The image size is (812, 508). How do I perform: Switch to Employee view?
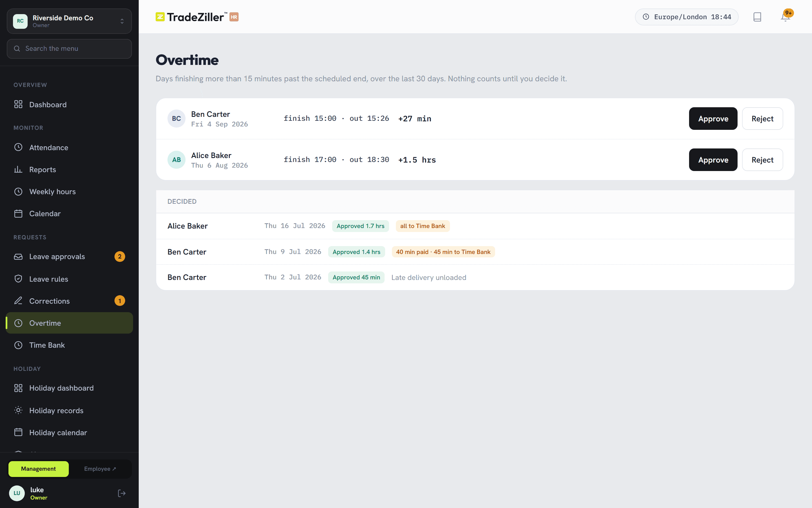pyautogui.click(x=100, y=469)
